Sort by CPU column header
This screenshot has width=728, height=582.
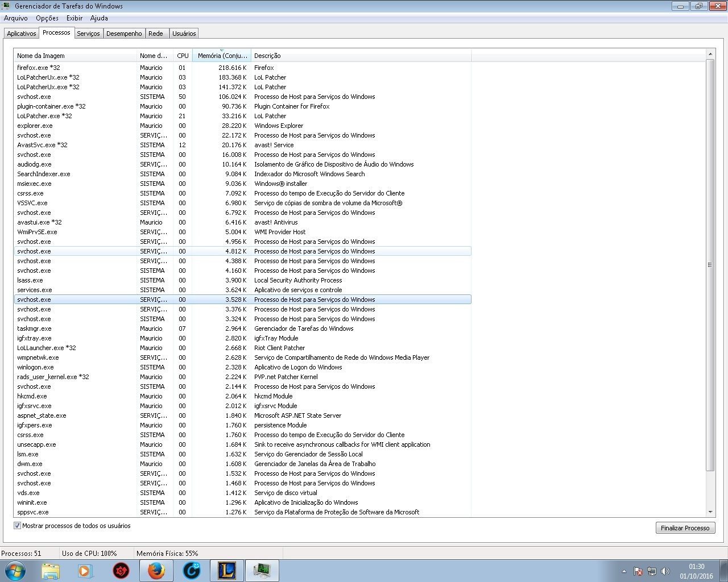[x=183, y=56]
